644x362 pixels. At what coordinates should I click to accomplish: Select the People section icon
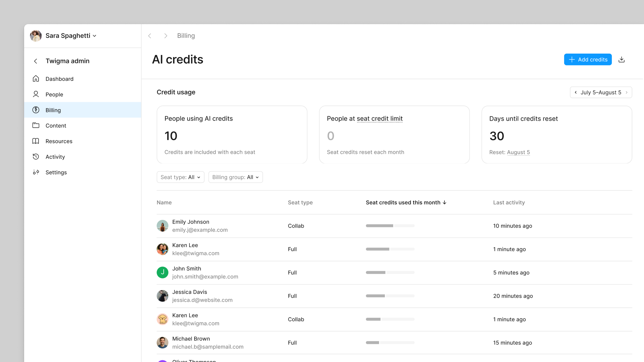click(36, 94)
